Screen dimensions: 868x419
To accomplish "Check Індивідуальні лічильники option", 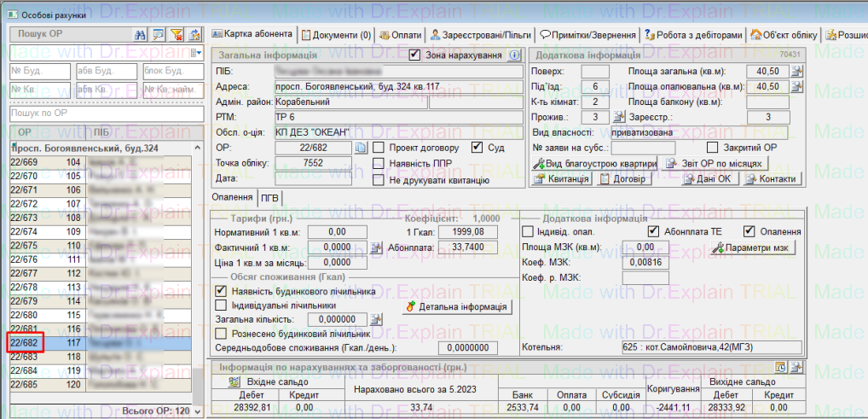I will click(222, 305).
